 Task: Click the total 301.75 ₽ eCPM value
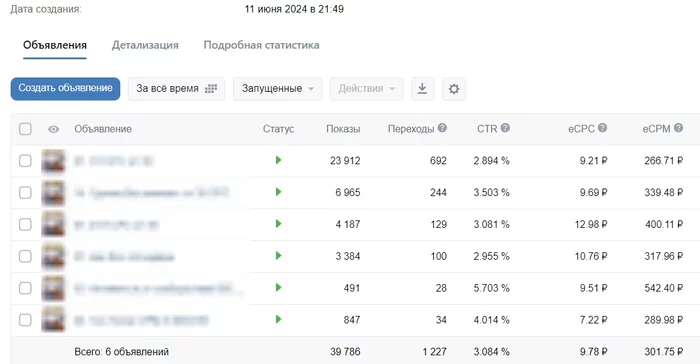pyautogui.click(x=663, y=352)
